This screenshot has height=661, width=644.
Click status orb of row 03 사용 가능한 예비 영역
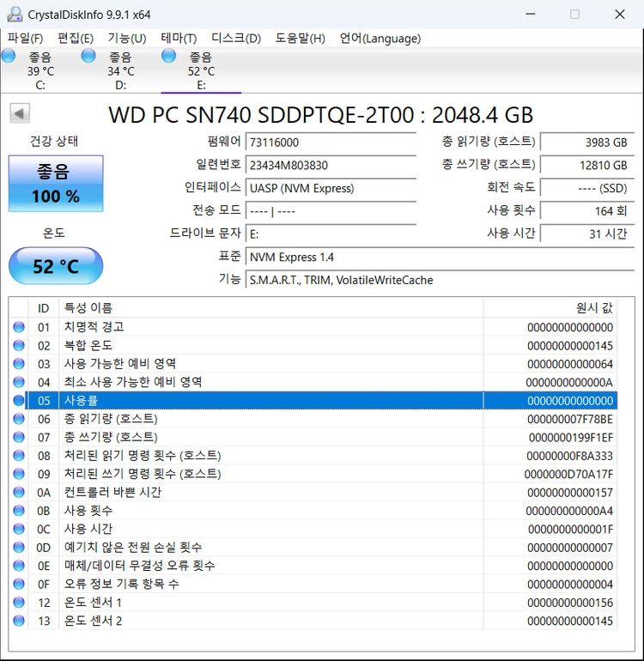19,364
